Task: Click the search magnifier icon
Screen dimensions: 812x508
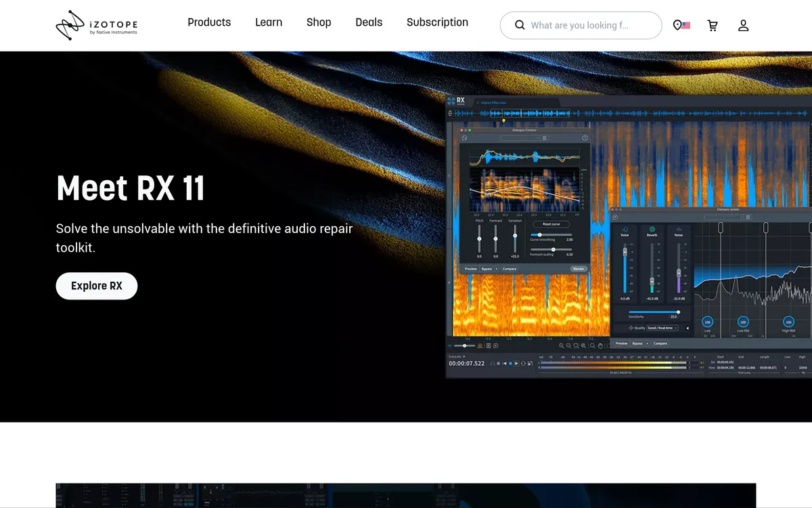Action: [x=520, y=25]
